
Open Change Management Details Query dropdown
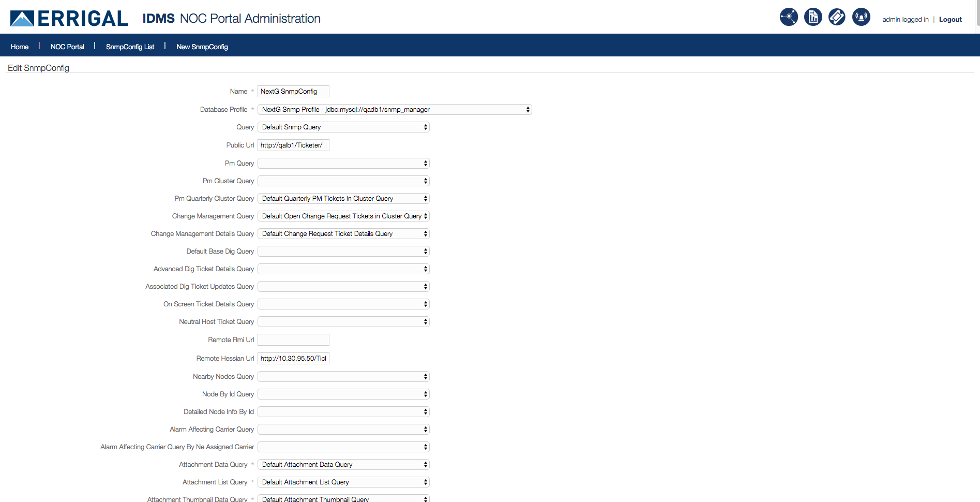coord(343,234)
